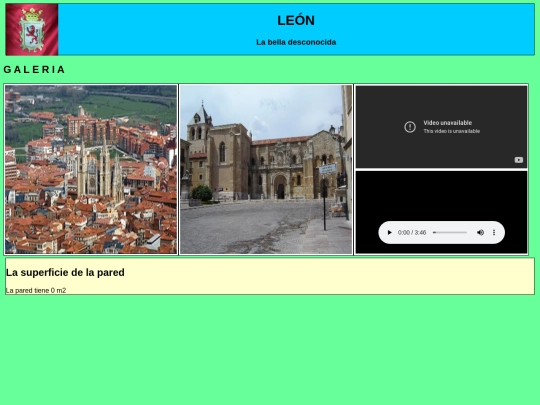The width and height of the screenshot is (540, 405).
Task: Open the San Isidoro basilica photo
Action: click(x=266, y=169)
